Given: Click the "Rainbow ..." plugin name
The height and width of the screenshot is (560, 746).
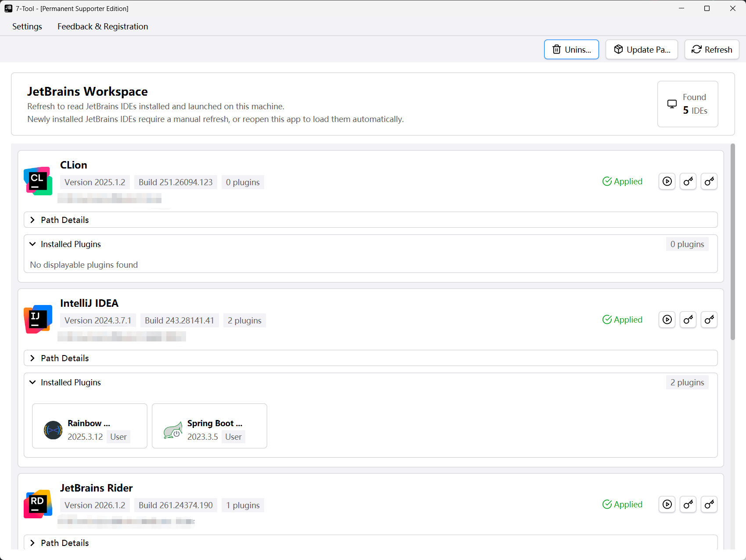Looking at the screenshot, I should tap(89, 423).
